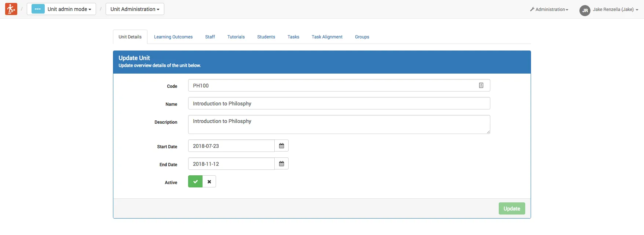Click the Active field label
This screenshot has height=235, width=644.
171,183
